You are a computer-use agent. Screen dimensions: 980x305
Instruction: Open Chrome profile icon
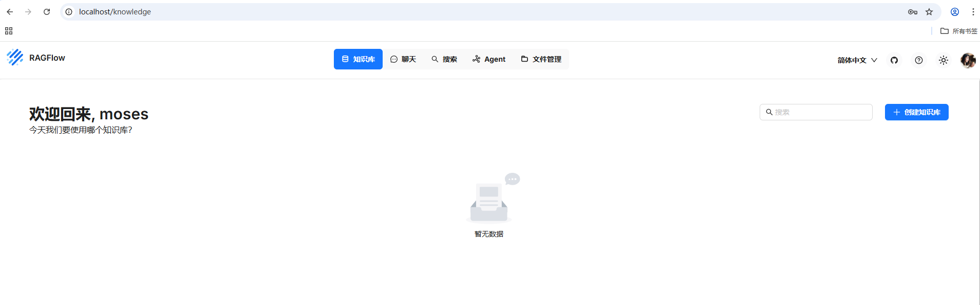pos(955,12)
